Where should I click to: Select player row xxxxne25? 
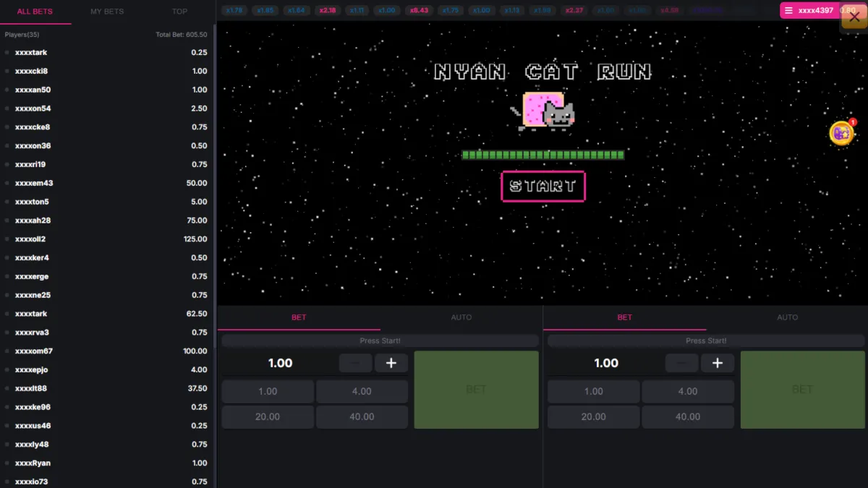(x=106, y=295)
